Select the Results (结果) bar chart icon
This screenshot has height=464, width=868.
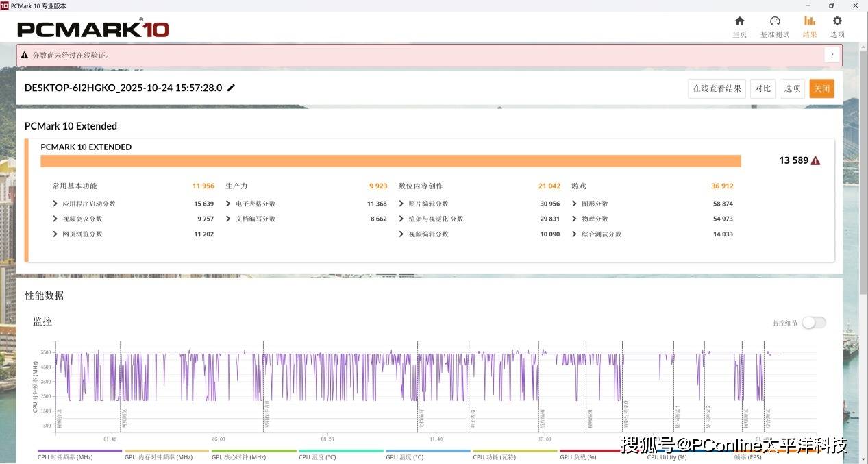tap(810, 21)
